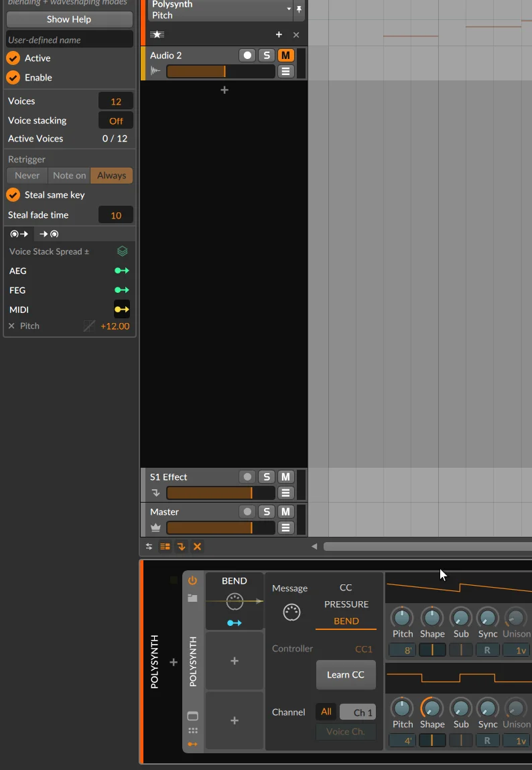The image size is (532, 770).
Task: Toggle the double-row track height icon
Action: click(x=165, y=547)
